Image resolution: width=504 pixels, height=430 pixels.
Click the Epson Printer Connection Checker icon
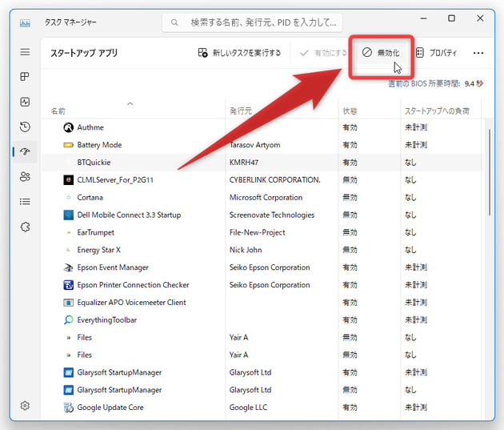click(x=68, y=285)
